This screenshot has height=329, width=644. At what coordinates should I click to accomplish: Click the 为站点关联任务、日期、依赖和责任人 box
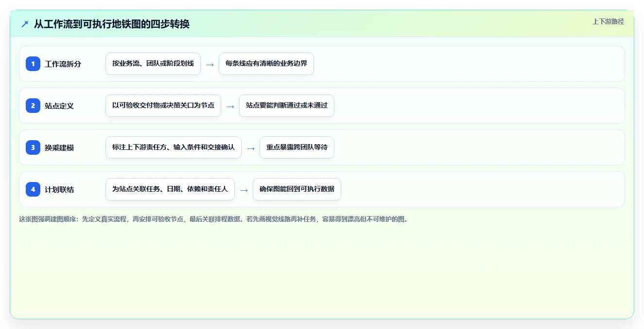(x=170, y=189)
